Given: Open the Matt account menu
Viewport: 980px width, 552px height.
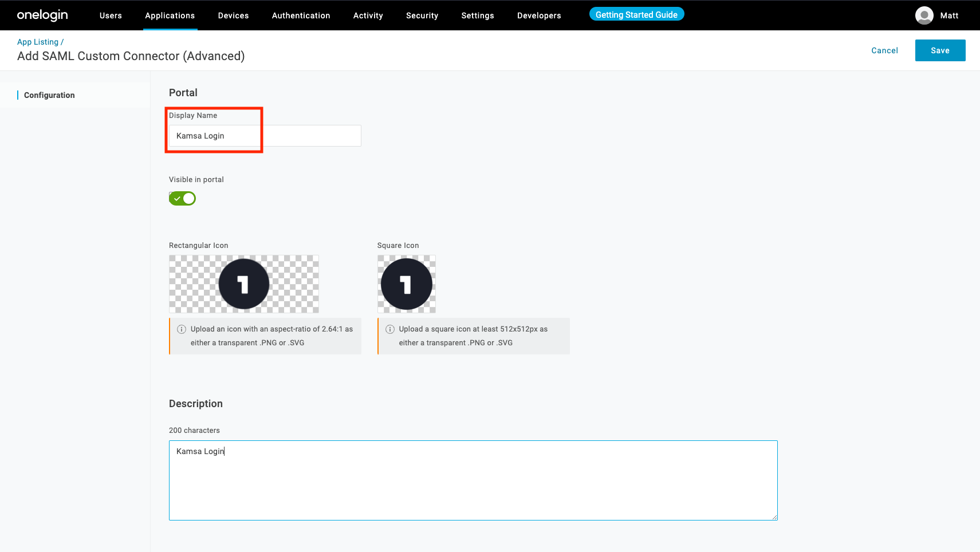Looking at the screenshot, I should click(x=949, y=15).
